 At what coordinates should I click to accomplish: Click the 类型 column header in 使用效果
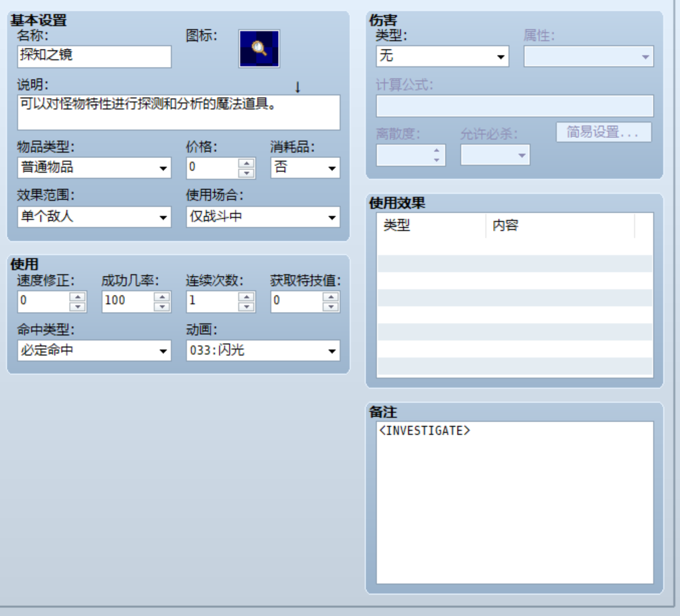tap(431, 226)
